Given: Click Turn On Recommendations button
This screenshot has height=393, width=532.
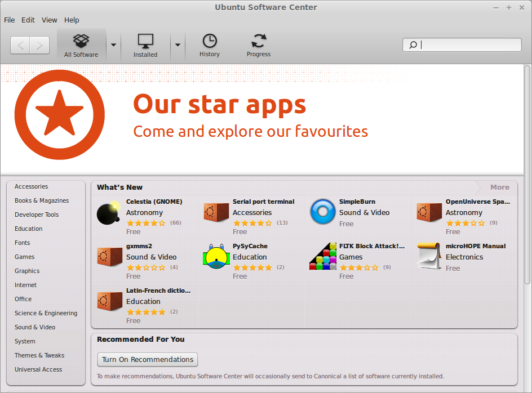Looking at the screenshot, I should pyautogui.click(x=148, y=359).
